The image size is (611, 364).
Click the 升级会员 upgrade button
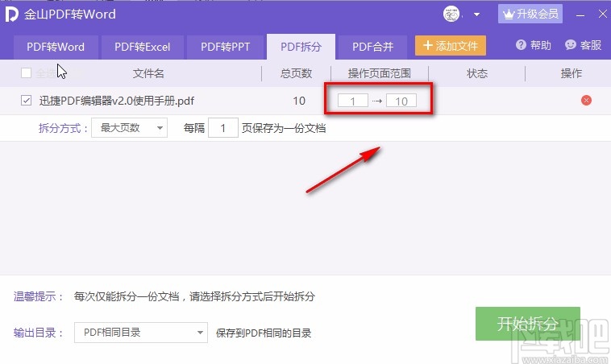(x=530, y=14)
